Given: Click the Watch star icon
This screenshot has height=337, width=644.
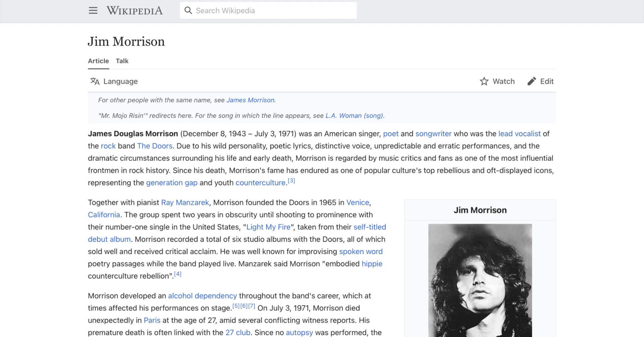Looking at the screenshot, I should coord(484,81).
